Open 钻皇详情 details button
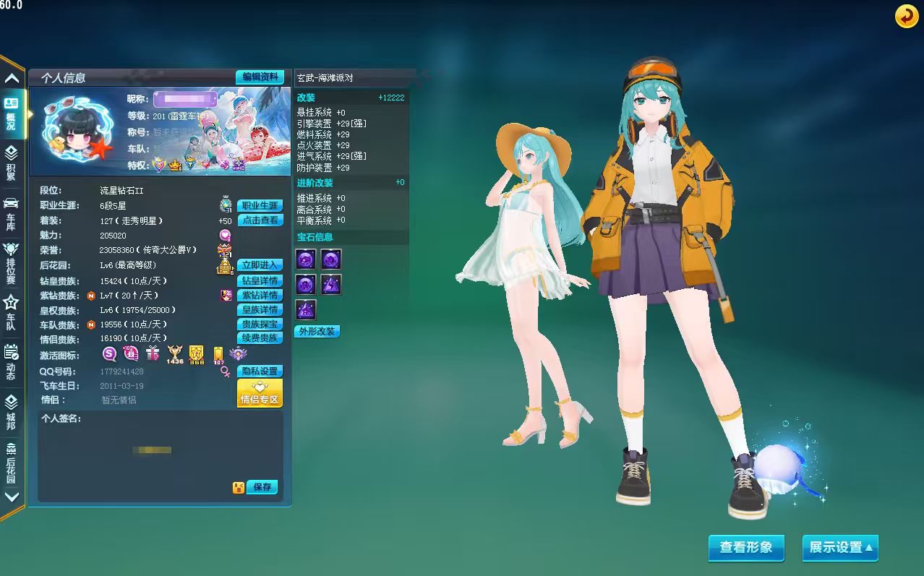Image resolution: width=924 pixels, height=576 pixels. [x=260, y=280]
